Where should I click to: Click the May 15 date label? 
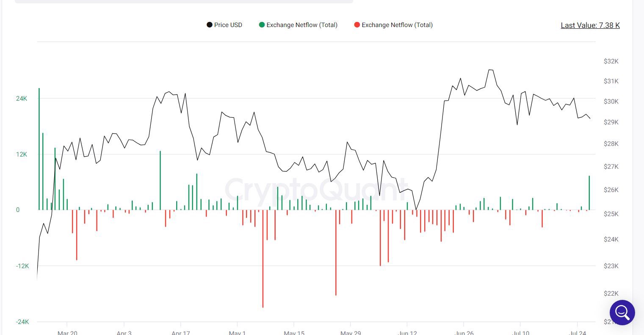point(294,332)
